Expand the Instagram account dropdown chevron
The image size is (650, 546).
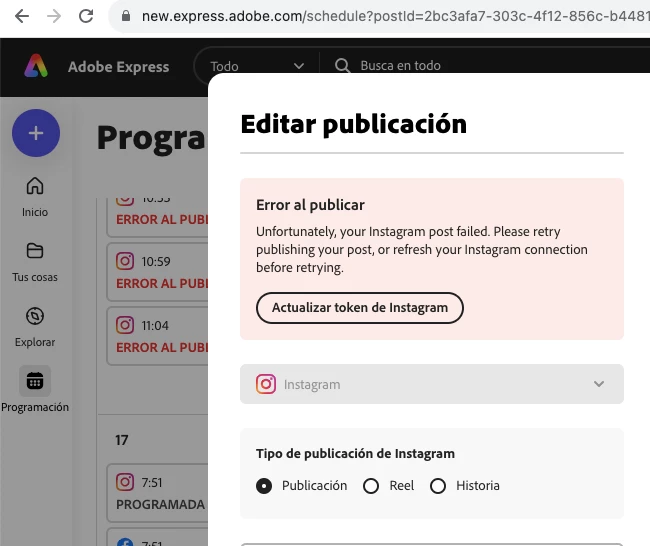pos(599,384)
